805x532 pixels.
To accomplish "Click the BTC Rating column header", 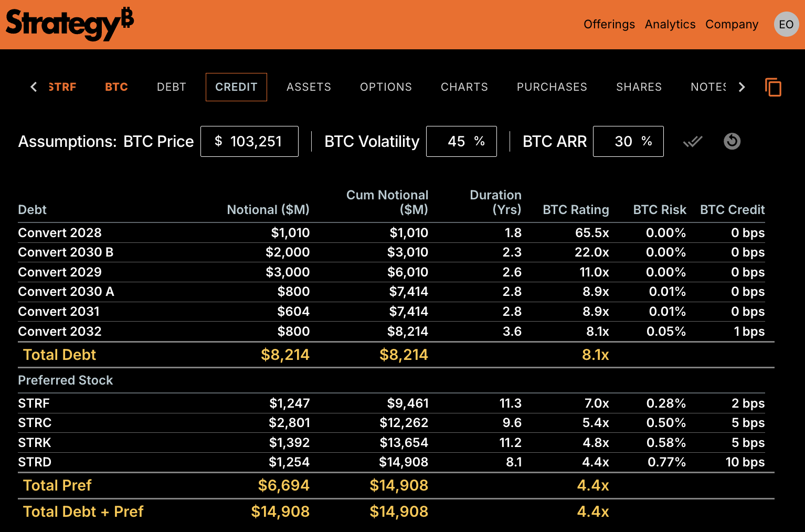I will coord(576,210).
